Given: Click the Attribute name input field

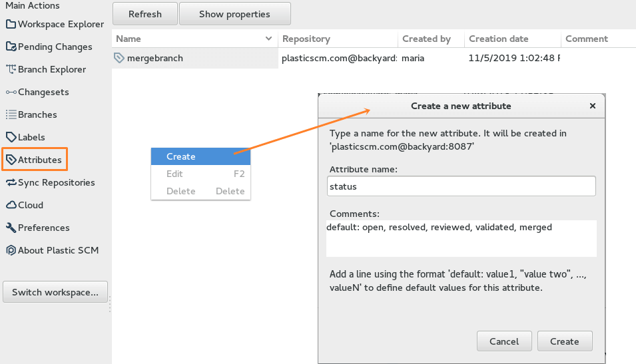Looking at the screenshot, I should [x=461, y=186].
